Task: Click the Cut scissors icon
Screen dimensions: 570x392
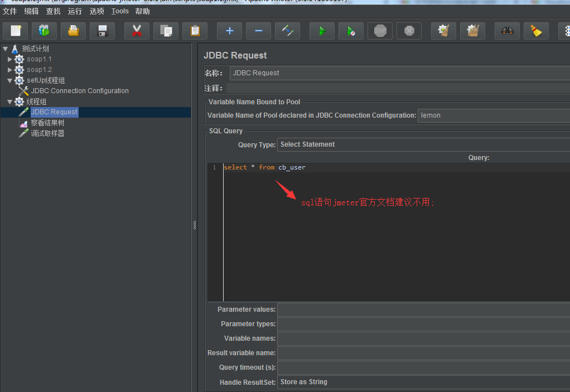Action: point(137,31)
